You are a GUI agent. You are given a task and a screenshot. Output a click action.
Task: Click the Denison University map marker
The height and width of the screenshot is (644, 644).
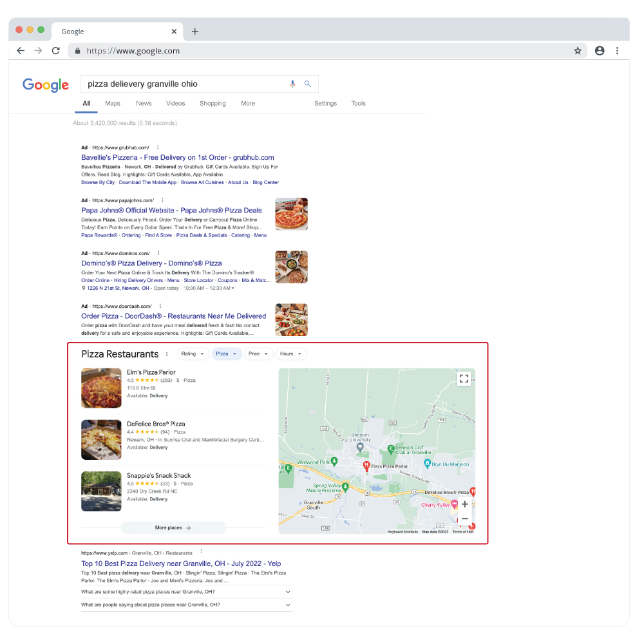coord(360,448)
